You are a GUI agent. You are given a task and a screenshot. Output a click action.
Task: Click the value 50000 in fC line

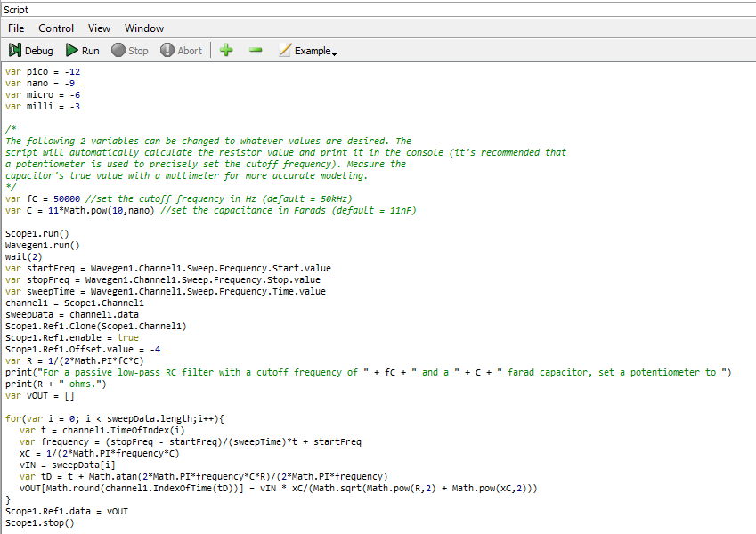click(67, 199)
